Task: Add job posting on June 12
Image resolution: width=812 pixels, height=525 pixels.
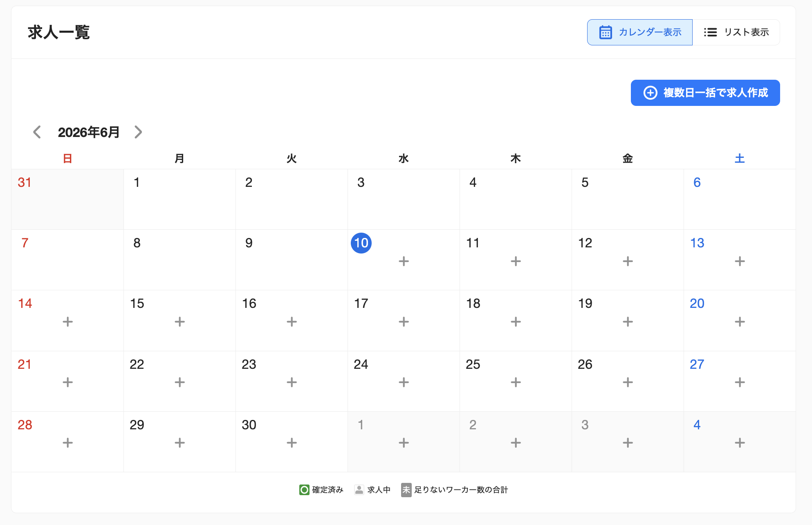Action: coord(628,261)
